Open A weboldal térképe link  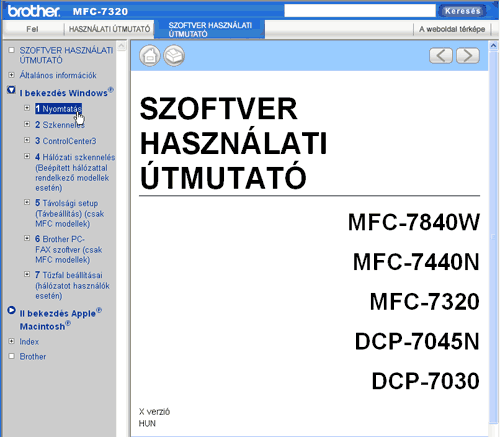click(x=452, y=29)
